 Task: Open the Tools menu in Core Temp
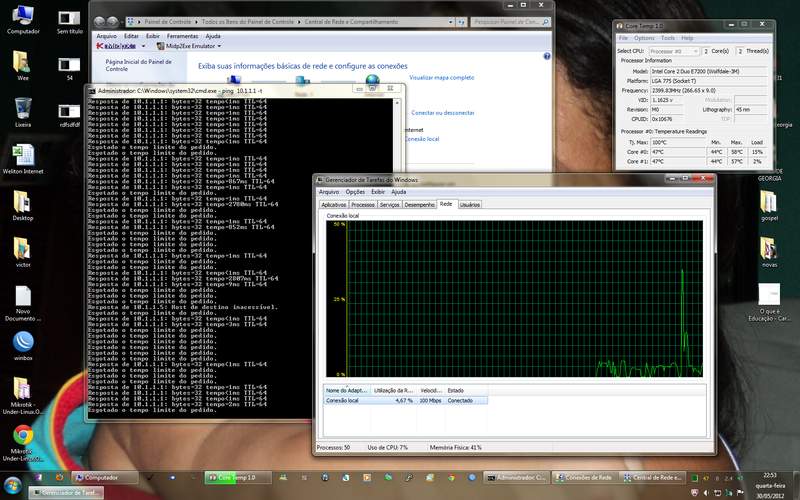pyautogui.click(x=668, y=38)
